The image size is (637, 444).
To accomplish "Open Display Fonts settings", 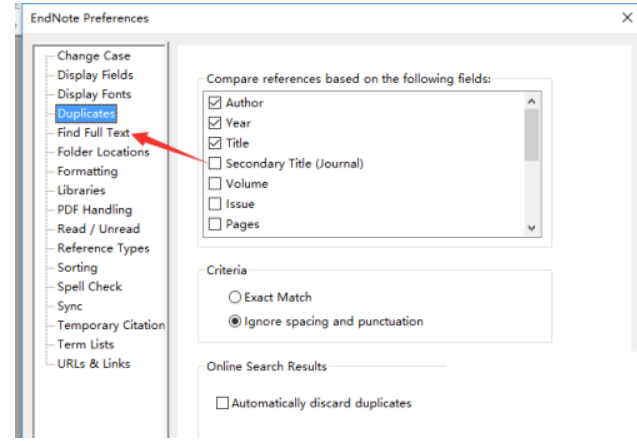I will click(94, 94).
